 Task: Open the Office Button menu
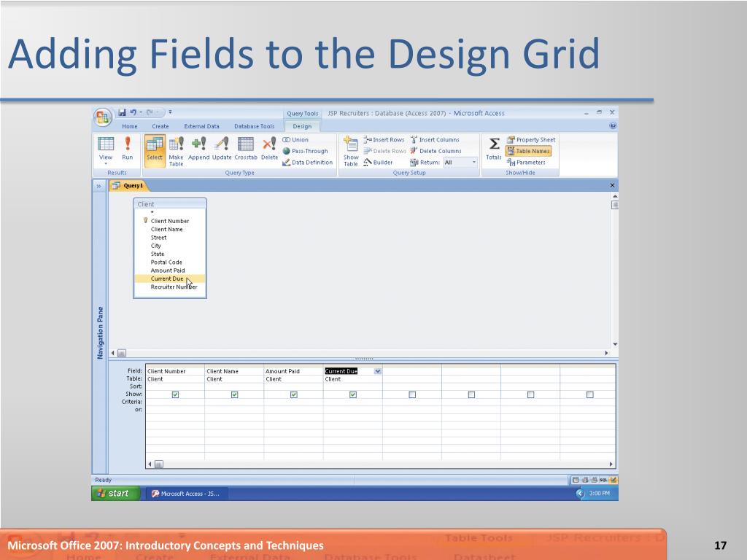(x=102, y=117)
